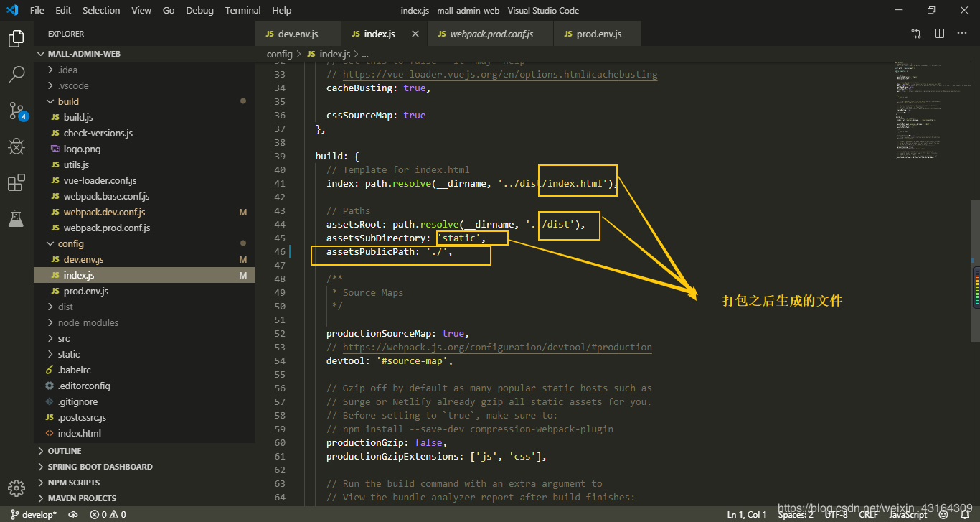Click the Babel icon beside .babelrc
980x522 pixels.
pyautogui.click(x=50, y=370)
